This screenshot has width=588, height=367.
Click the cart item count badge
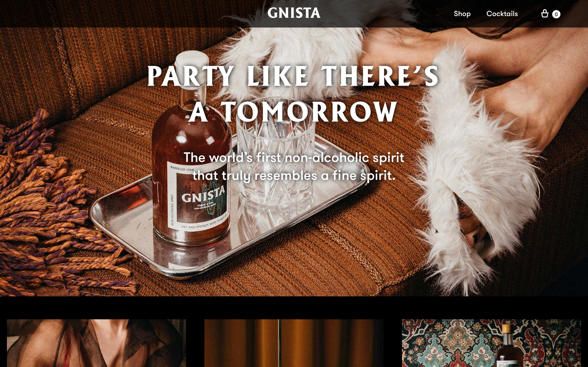[x=556, y=14]
